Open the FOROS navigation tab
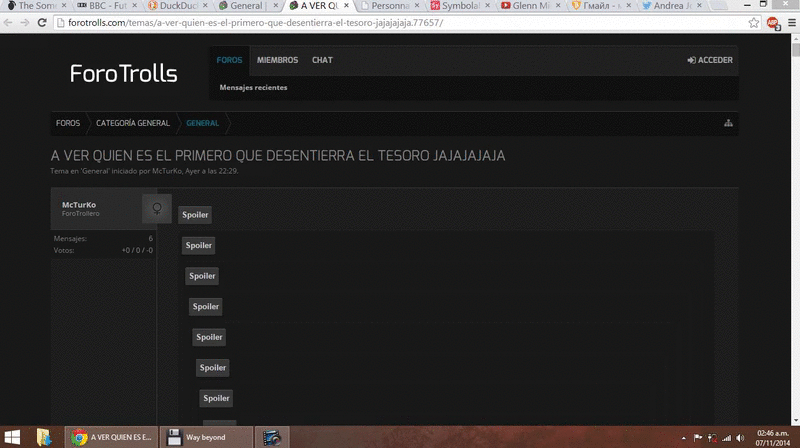Viewport: 800px width, 448px height. point(229,60)
